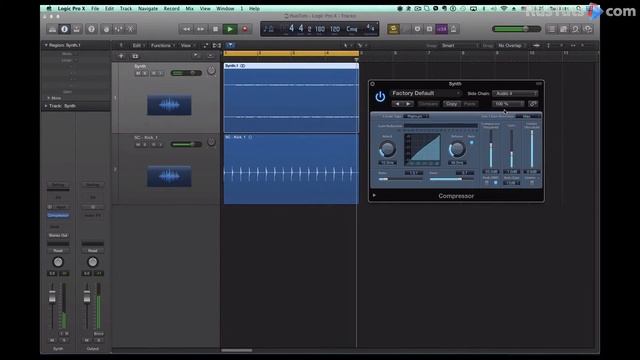Click the Copy button in Compressor
The height and width of the screenshot is (360, 640).
[451, 104]
